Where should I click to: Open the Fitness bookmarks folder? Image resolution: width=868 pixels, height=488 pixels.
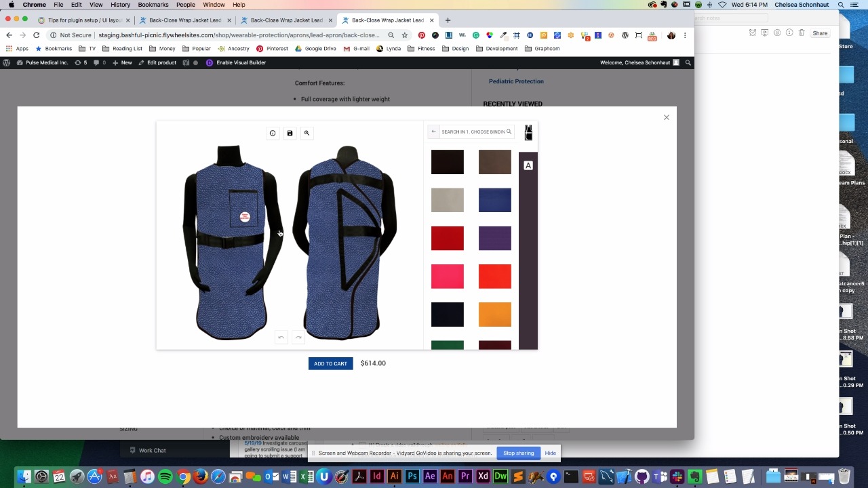point(421,49)
